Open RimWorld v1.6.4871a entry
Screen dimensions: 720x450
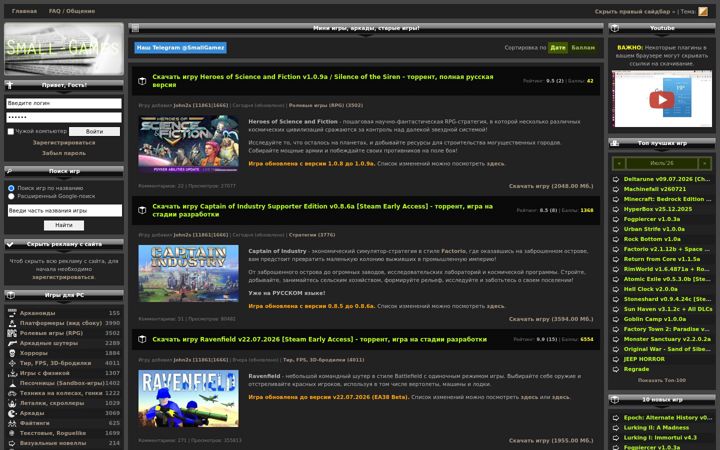pyautogui.click(x=667, y=269)
